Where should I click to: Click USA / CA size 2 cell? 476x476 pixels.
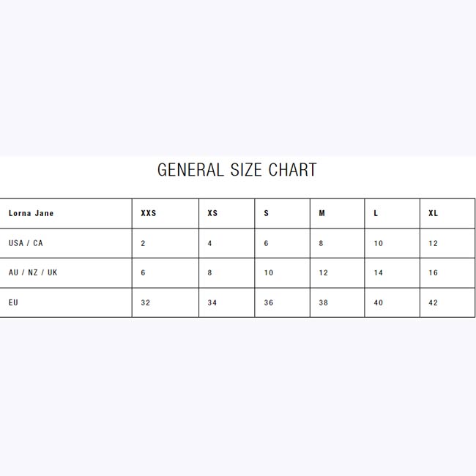click(x=144, y=243)
